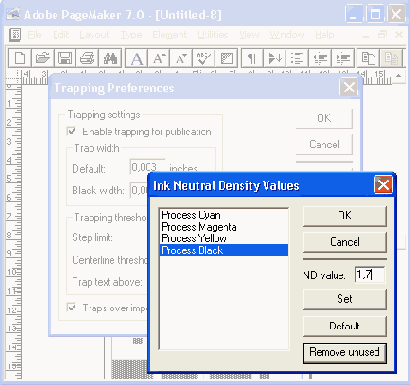
Task: Click Cancel in Ink Neutral Density dialog
Action: tap(345, 241)
